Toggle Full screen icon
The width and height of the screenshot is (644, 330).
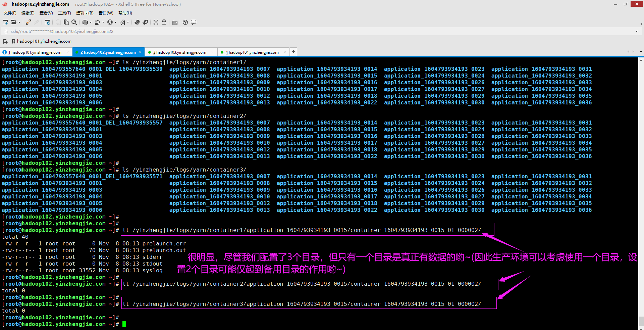[156, 22]
